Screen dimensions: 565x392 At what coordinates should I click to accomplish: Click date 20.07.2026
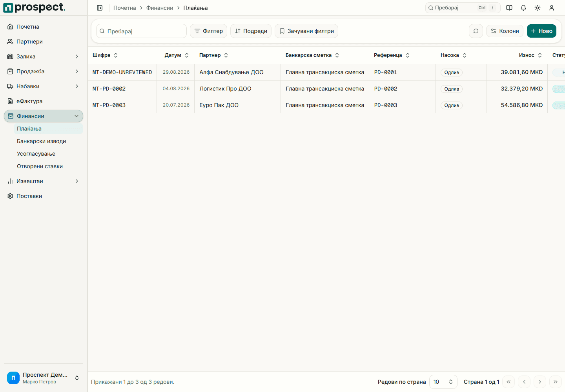coord(176,105)
